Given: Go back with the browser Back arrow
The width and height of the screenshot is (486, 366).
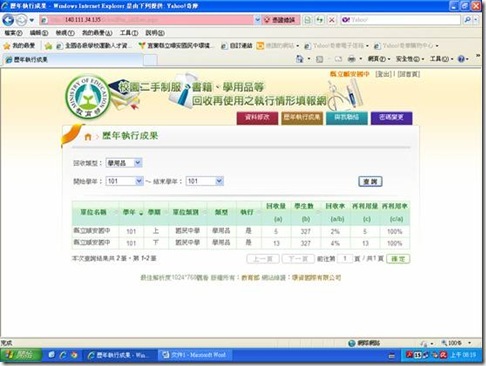Looking at the screenshot, I should (x=8, y=20).
